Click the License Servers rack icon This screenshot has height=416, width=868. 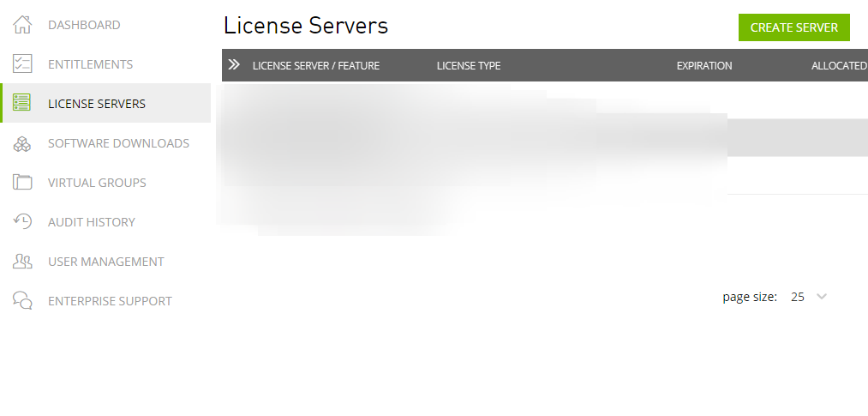(22, 104)
